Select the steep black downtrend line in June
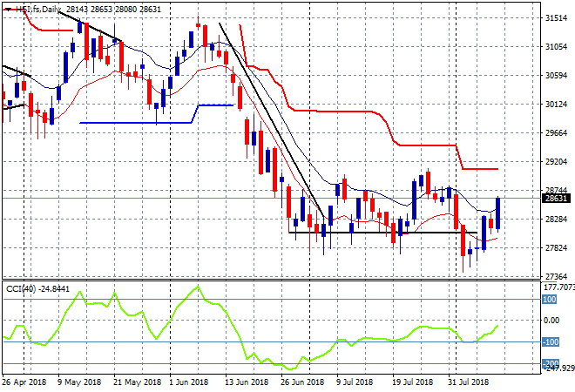 tap(271, 120)
